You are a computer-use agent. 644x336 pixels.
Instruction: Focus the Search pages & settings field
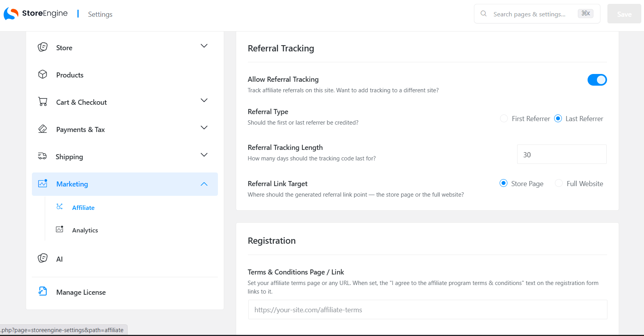537,14
